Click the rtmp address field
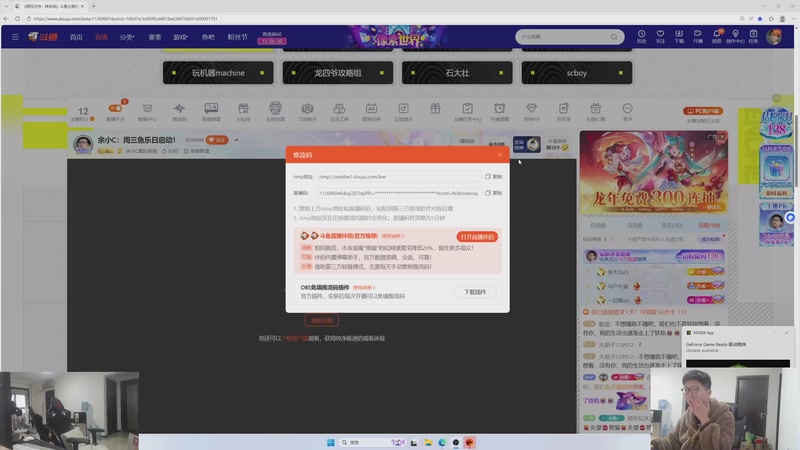Image resolution: width=800 pixels, height=450 pixels. point(399,177)
